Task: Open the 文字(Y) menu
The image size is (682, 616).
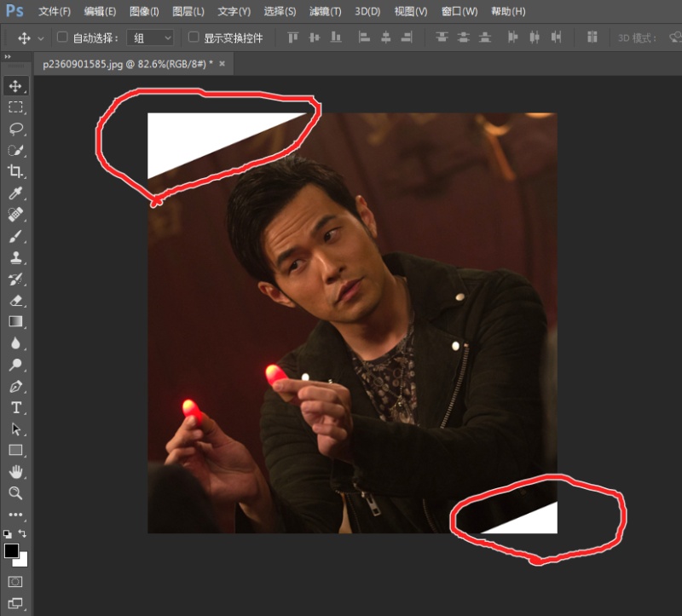Action: coord(234,11)
